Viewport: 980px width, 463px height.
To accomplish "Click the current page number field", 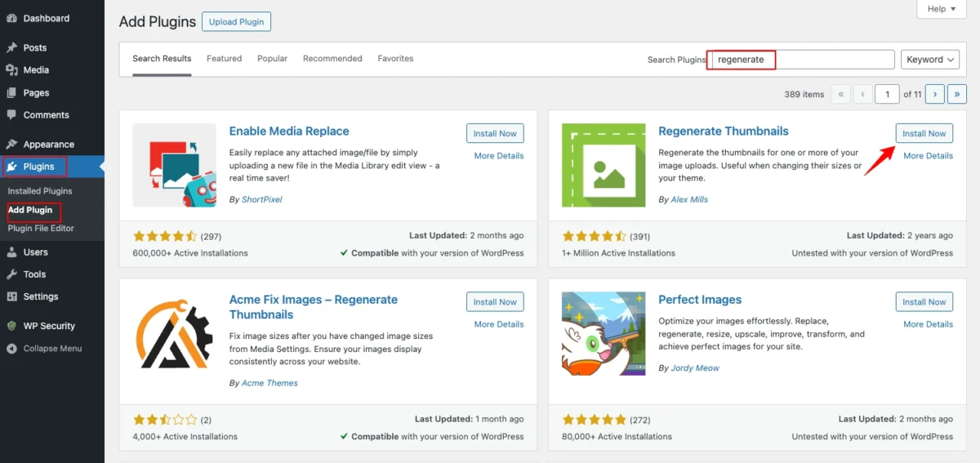I will pyautogui.click(x=888, y=94).
